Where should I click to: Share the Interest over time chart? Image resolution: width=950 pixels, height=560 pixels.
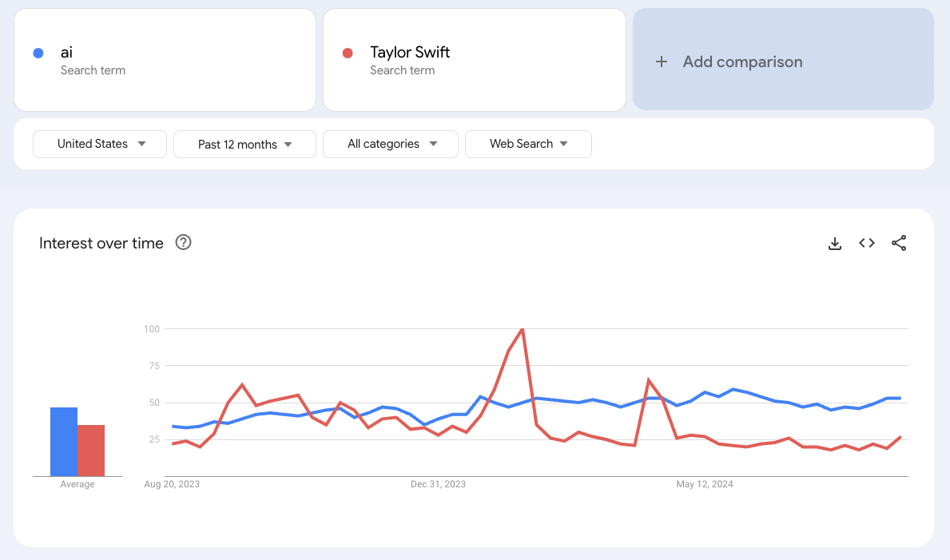tap(899, 244)
